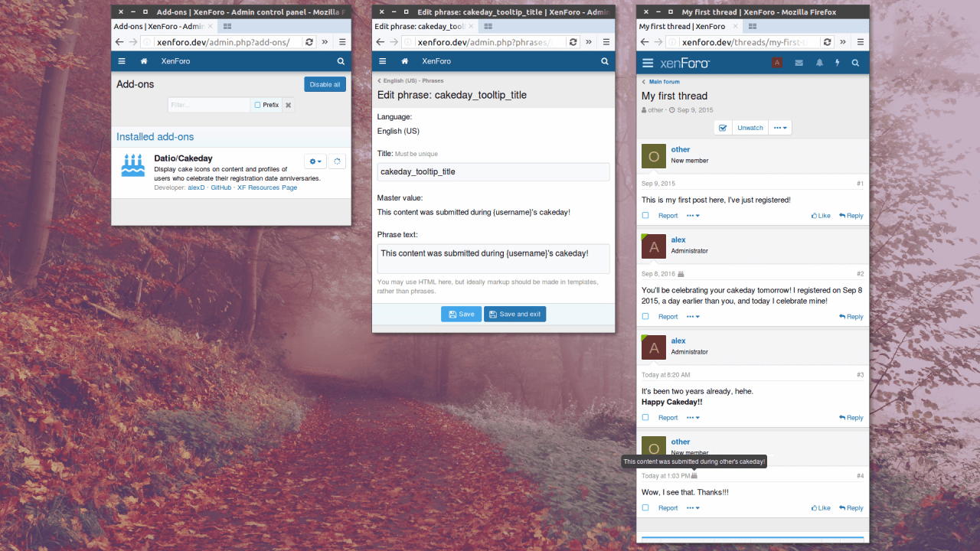The height and width of the screenshot is (551, 980).
Task: Open post permalink #4
Action: (x=860, y=476)
